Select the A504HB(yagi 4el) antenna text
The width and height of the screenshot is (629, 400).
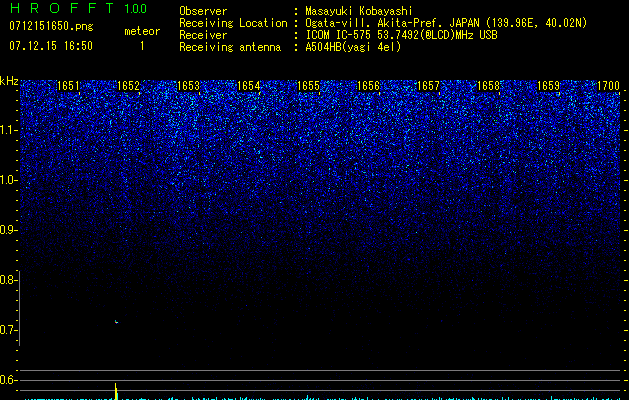[x=353, y=47]
